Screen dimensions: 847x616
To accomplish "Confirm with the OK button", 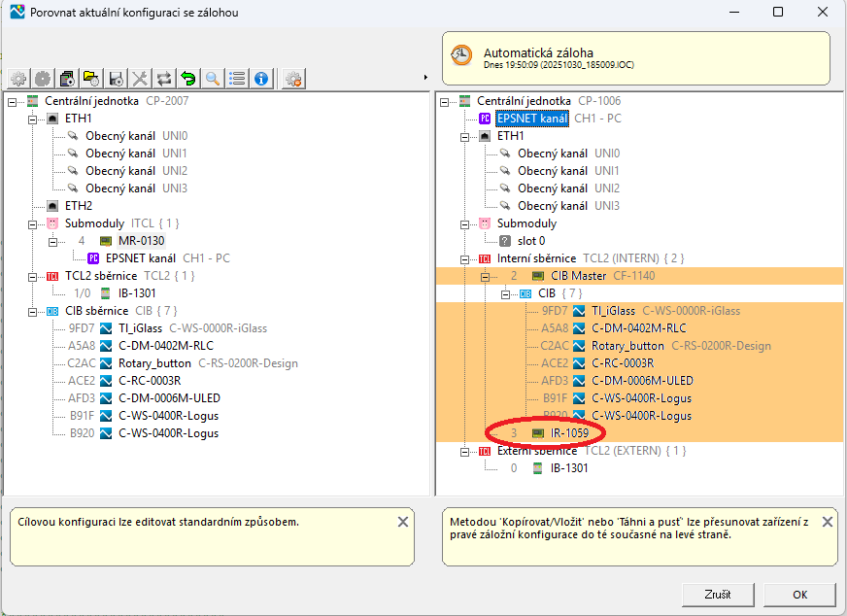I will 799,594.
